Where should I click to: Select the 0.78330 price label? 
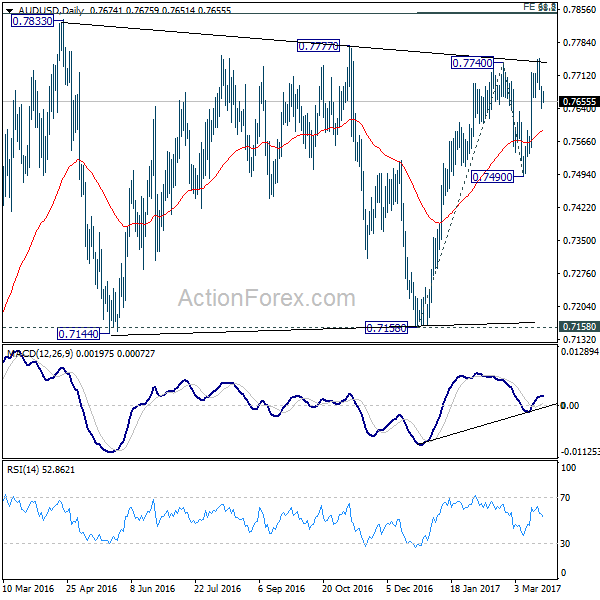[x=32, y=21]
